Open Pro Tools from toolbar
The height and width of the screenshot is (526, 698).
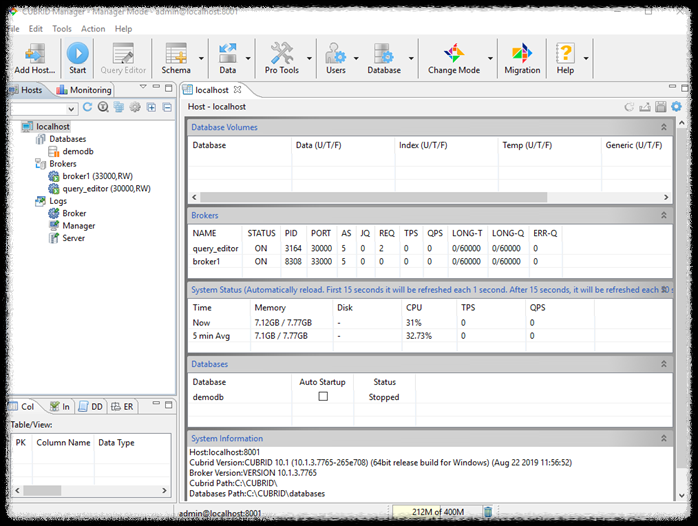[x=282, y=58]
